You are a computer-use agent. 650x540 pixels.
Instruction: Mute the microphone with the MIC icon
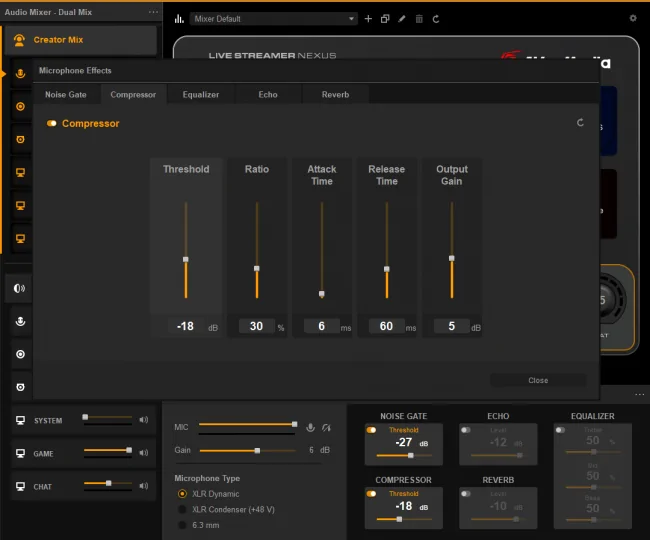[310, 427]
